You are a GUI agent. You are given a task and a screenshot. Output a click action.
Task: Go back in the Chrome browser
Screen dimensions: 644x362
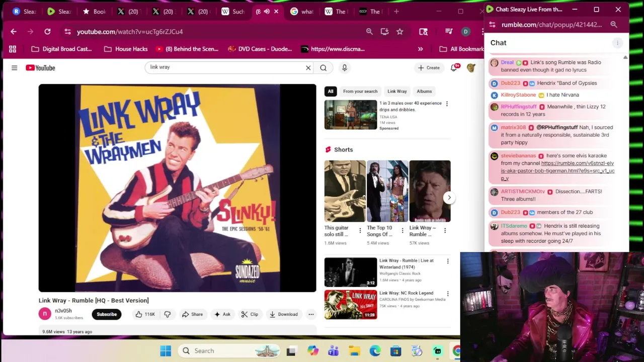(x=14, y=32)
